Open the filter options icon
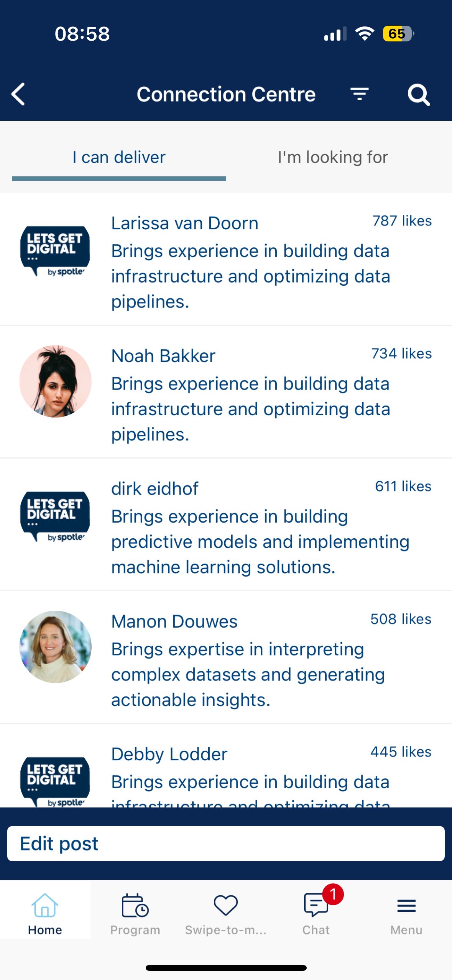The width and height of the screenshot is (452, 980). (x=359, y=94)
